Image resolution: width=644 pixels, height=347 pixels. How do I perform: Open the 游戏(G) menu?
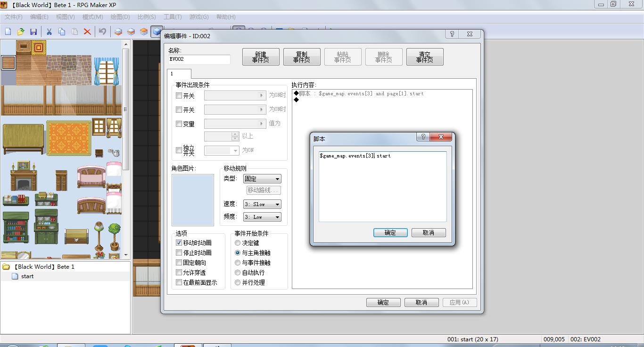199,17
